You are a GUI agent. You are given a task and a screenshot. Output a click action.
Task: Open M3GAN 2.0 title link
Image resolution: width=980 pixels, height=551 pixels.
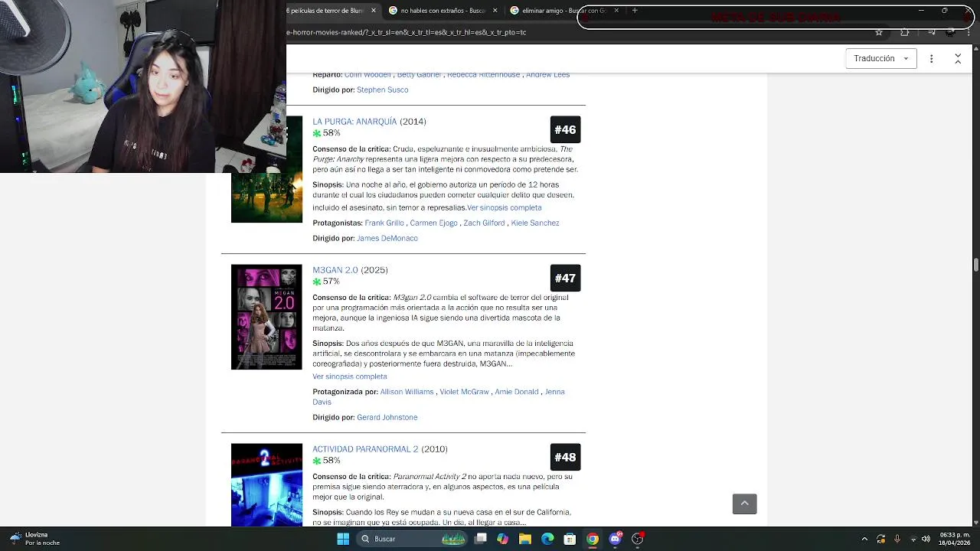point(335,270)
